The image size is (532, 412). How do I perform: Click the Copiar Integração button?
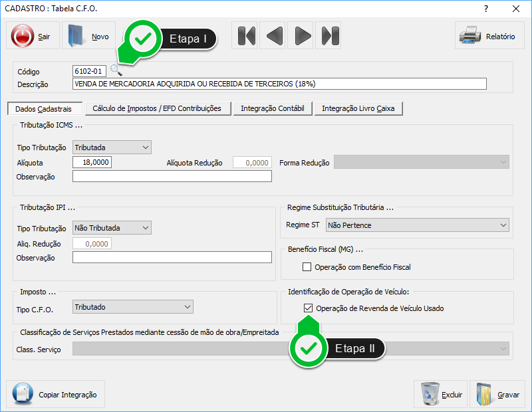coord(55,394)
